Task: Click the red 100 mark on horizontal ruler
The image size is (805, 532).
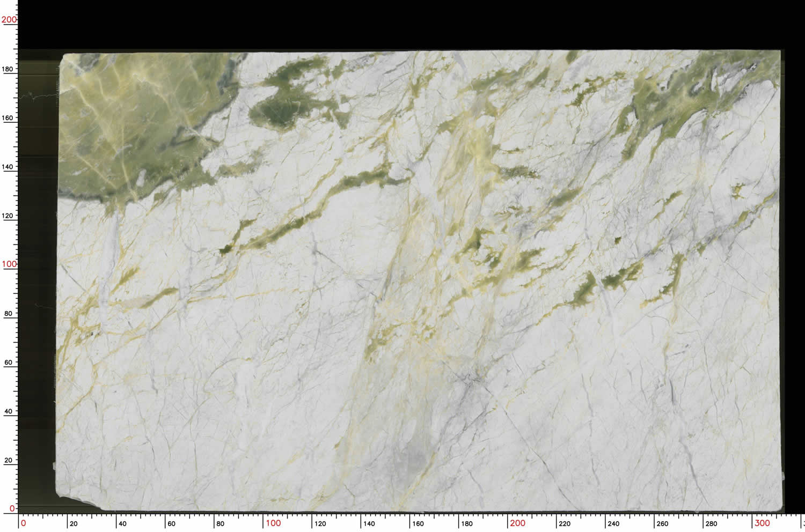Action: pyautogui.click(x=273, y=523)
